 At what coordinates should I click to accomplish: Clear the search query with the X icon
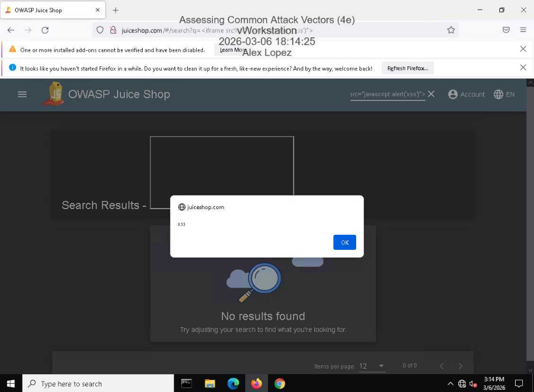click(431, 94)
